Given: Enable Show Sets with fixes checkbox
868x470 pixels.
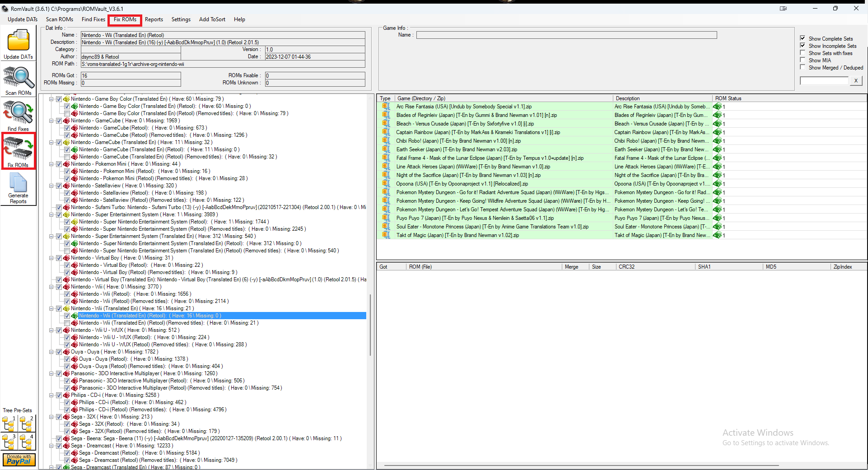Looking at the screenshot, I should click(803, 53).
